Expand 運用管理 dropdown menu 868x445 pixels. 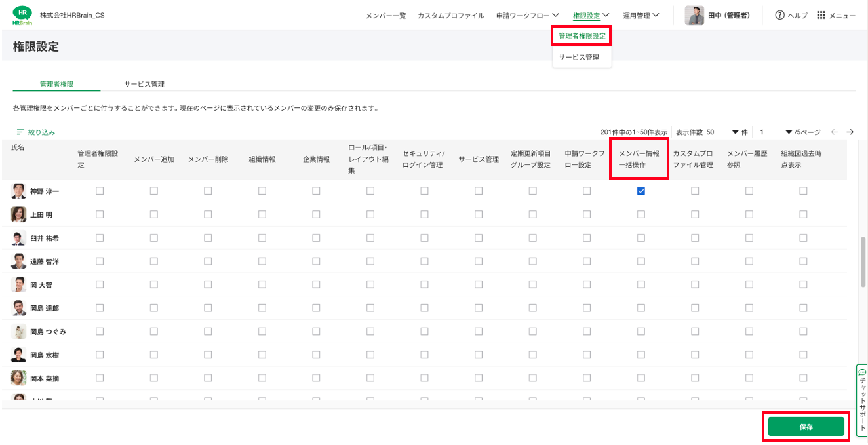(641, 15)
